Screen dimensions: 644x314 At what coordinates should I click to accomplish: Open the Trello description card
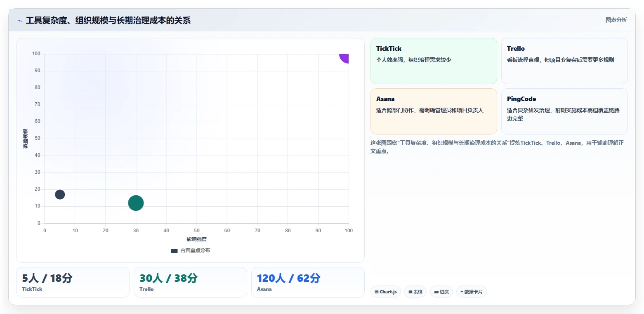coord(564,61)
